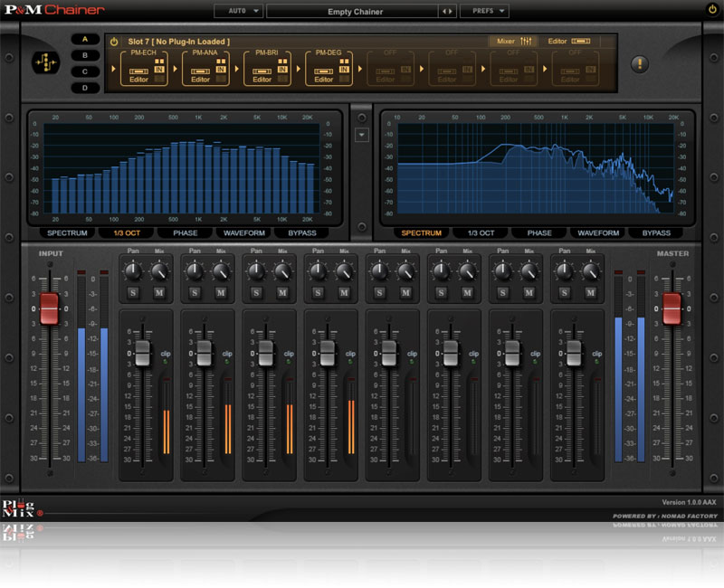Click the main power button at top right
Screen dimensions: 724x588
coord(711,10)
